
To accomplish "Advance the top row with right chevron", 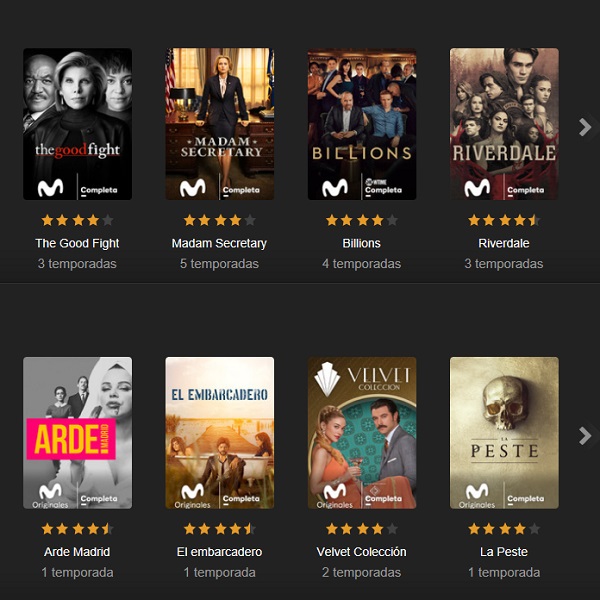I will [585, 127].
